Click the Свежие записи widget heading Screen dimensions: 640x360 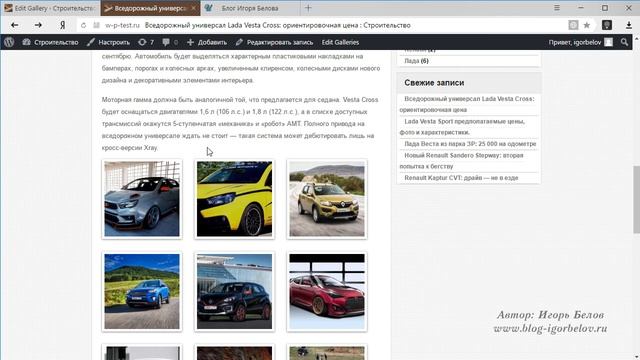(434, 82)
